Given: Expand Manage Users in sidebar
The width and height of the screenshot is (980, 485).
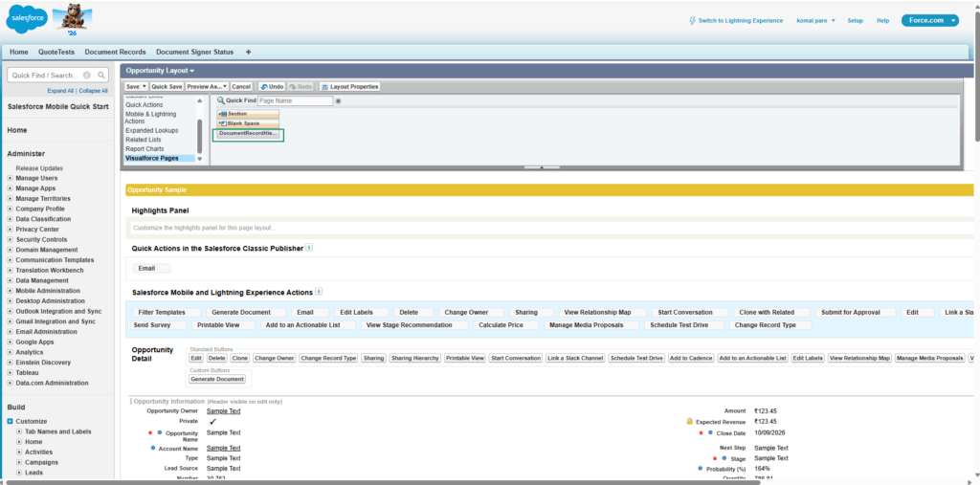Looking at the screenshot, I should [x=10, y=178].
